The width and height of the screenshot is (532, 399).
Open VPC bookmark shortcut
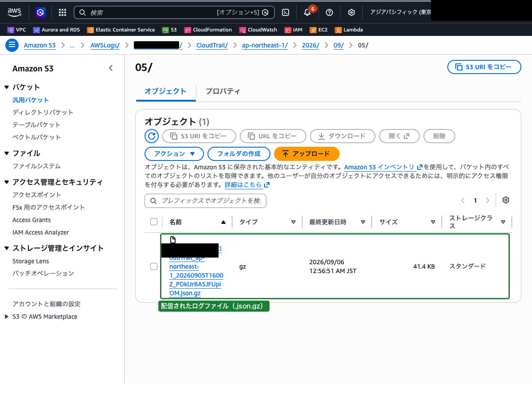tap(17, 30)
